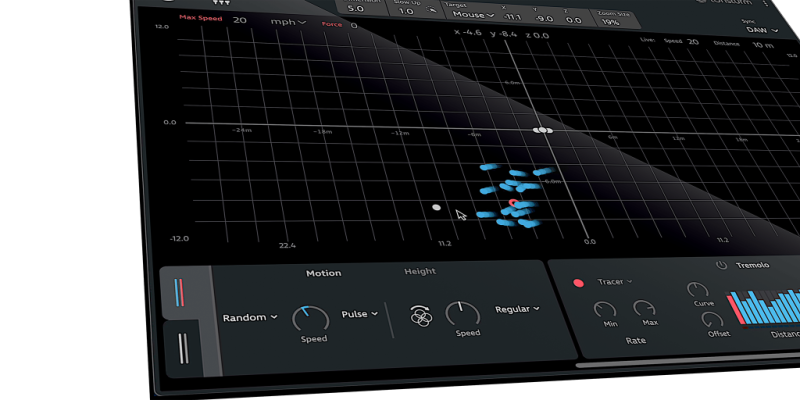
Task: Click the y -8.4 coordinate readout
Action: click(x=504, y=35)
